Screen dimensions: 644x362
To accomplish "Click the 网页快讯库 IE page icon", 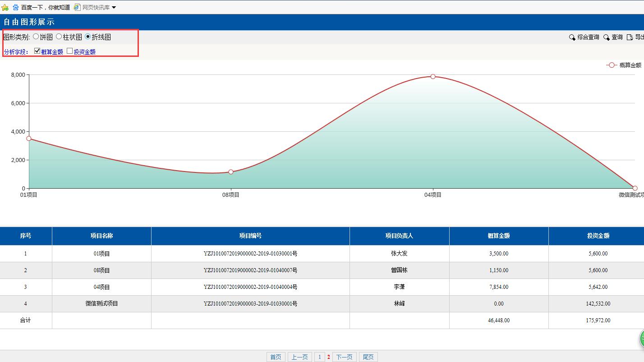I will point(77,7).
